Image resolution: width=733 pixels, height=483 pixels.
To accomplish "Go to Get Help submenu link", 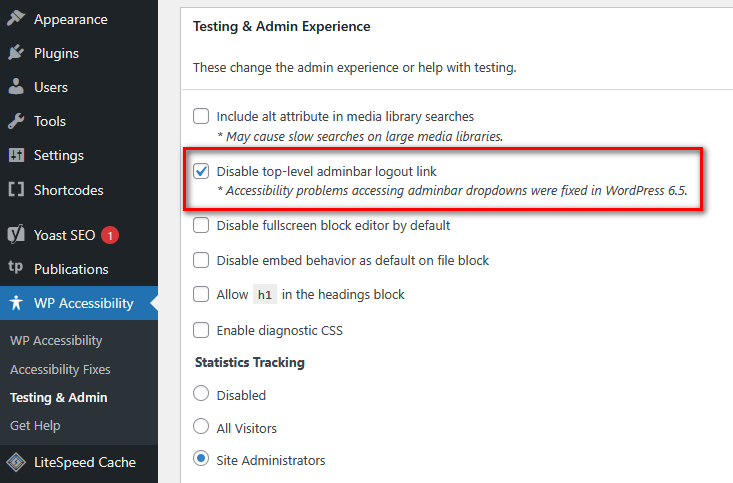I will (x=35, y=425).
